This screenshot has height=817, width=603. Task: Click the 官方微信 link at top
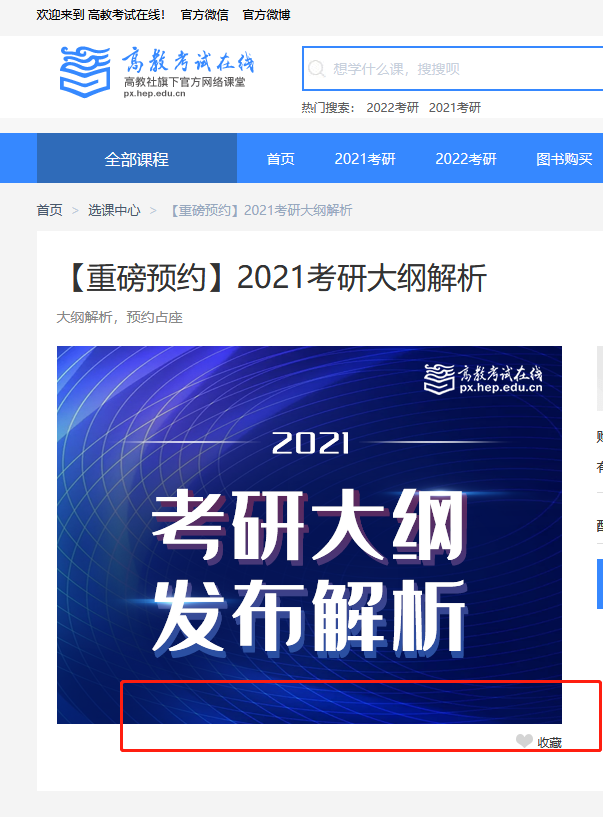coord(204,15)
